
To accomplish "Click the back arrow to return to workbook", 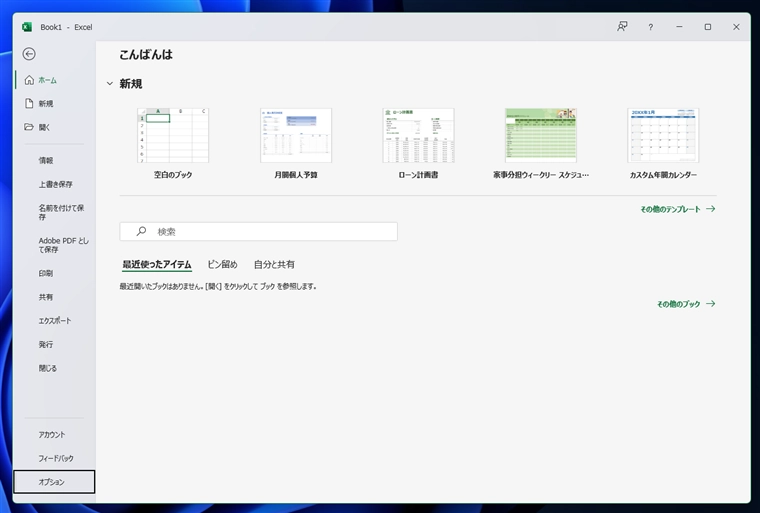I will [29, 54].
